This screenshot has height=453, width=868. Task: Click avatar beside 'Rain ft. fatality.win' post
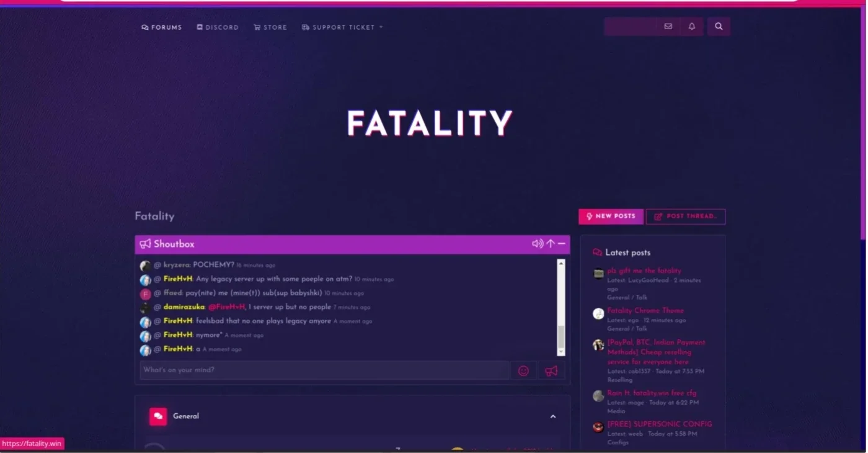click(598, 396)
